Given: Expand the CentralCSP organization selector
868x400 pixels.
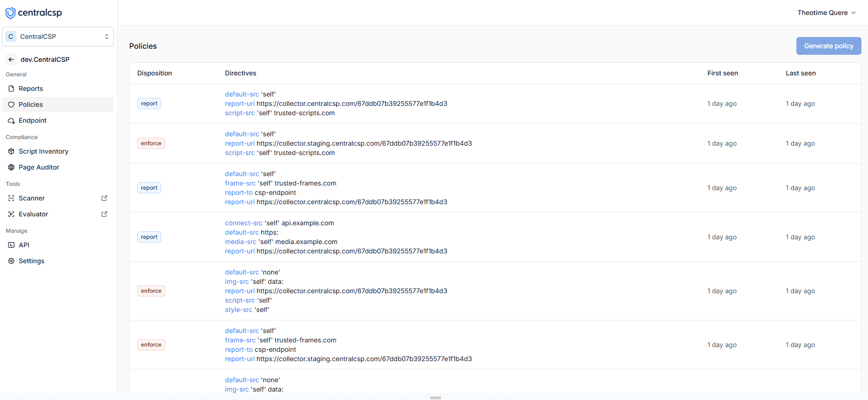Looking at the screenshot, I should pyautogui.click(x=58, y=37).
